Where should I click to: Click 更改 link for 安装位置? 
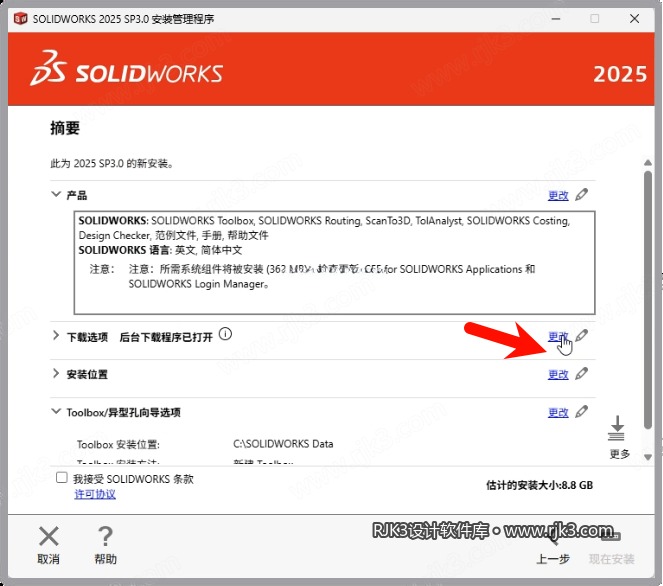click(x=558, y=375)
